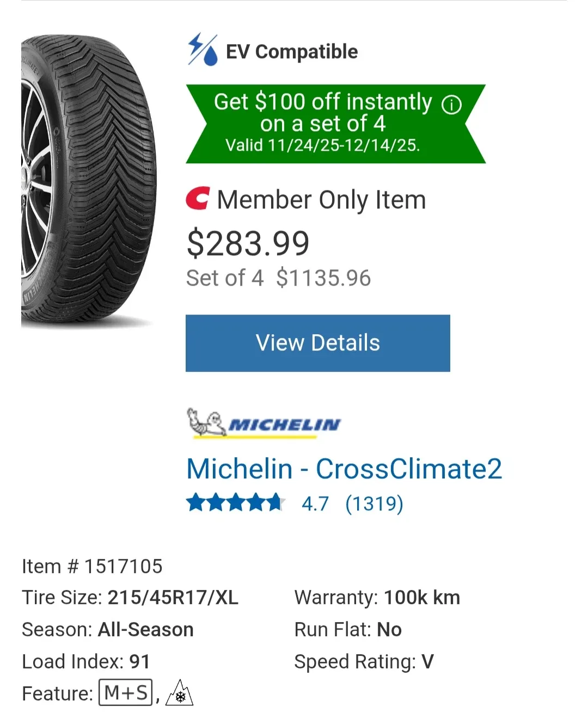Screen dimensions: 588x726
Task: Open the Michelin - CrossClimate2 product link
Action: click(344, 469)
